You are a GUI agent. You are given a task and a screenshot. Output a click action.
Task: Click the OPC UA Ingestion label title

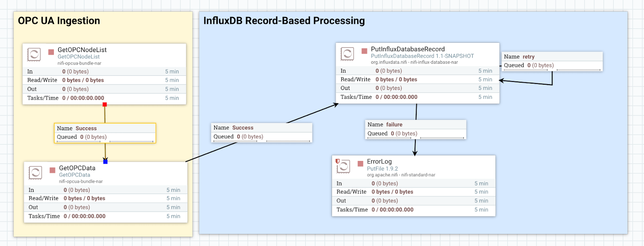[59, 21]
